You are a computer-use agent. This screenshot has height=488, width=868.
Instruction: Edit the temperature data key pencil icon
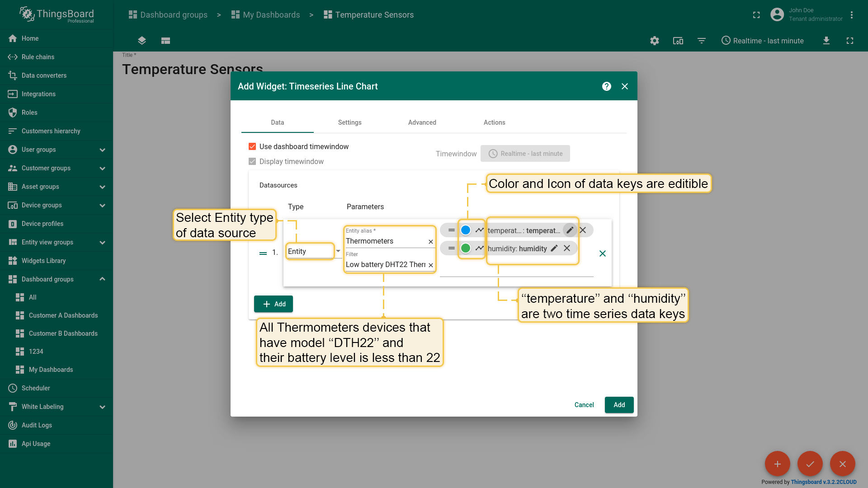click(570, 230)
